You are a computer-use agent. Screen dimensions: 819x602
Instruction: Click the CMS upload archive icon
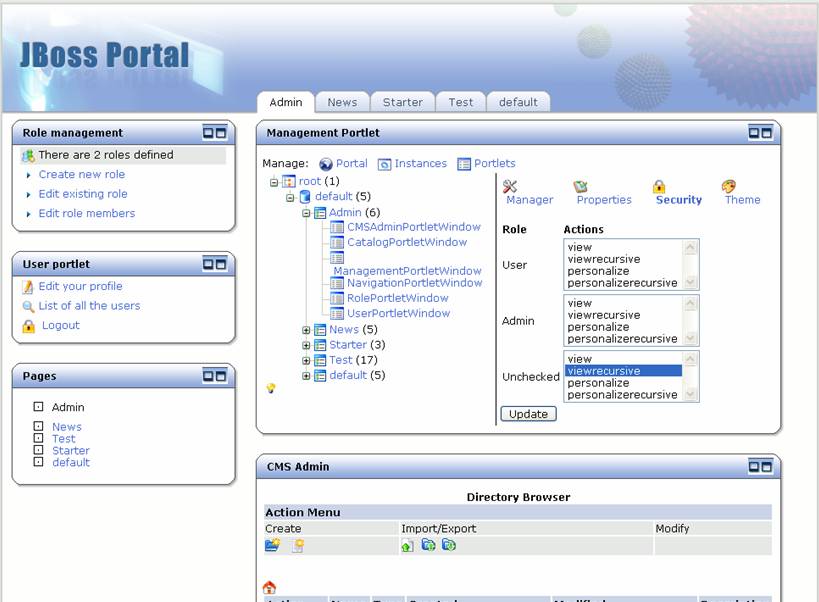click(407, 546)
